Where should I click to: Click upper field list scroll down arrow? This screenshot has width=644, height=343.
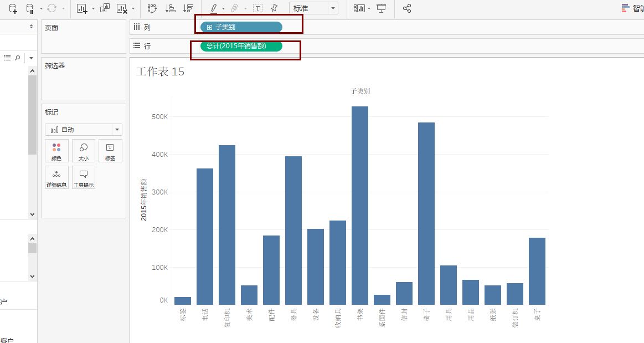pyautogui.click(x=33, y=214)
